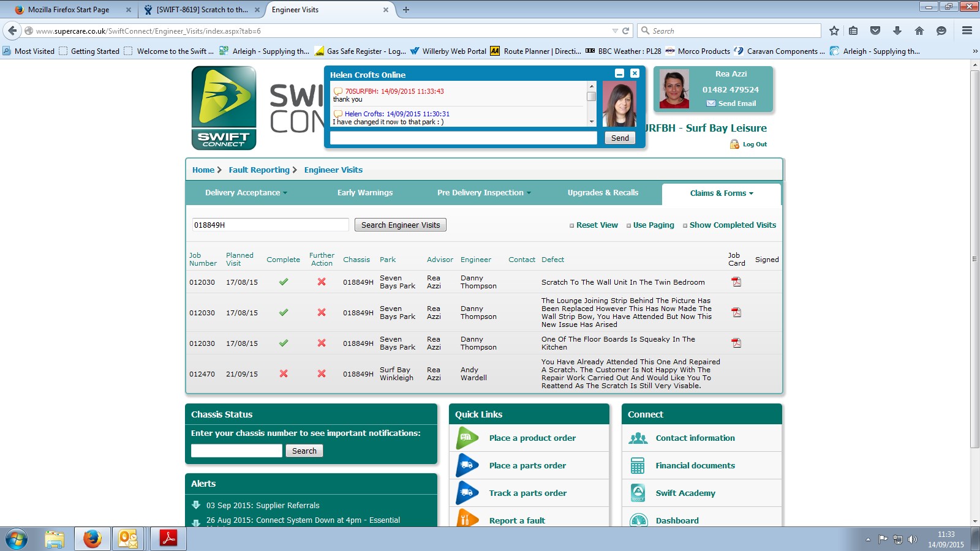Toggle Show Completed Visits option
The height and width of the screenshot is (551, 980).
(x=732, y=225)
